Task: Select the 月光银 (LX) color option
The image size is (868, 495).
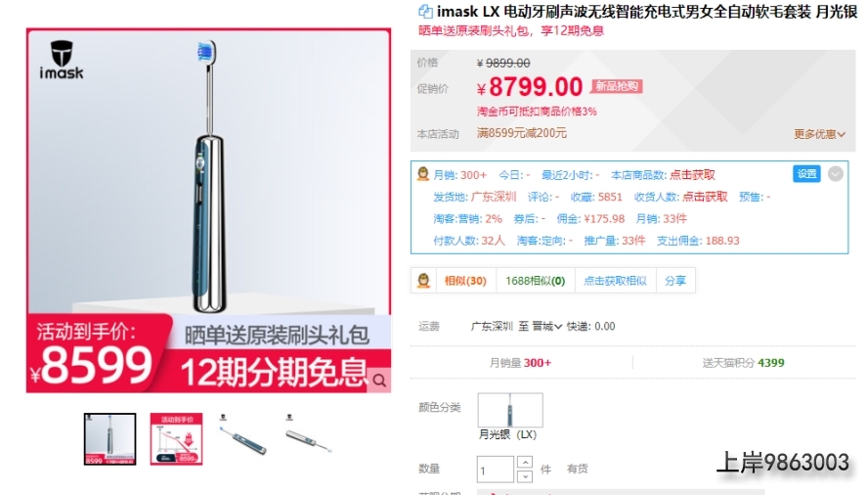Action: point(510,411)
